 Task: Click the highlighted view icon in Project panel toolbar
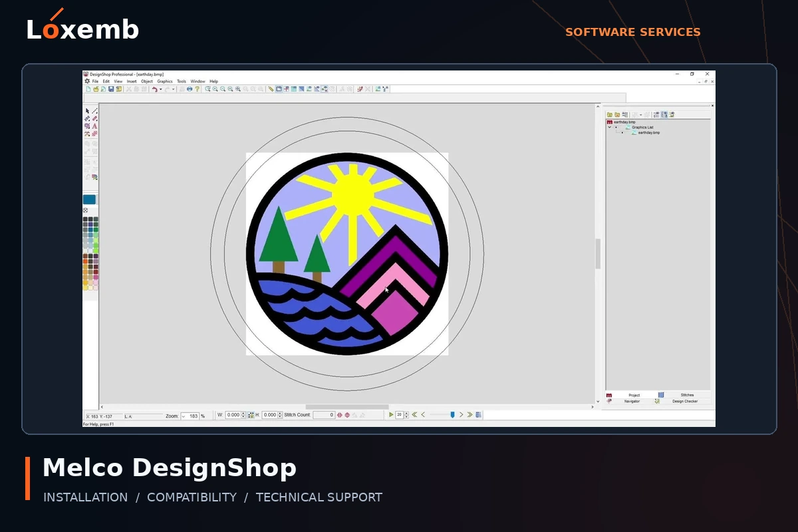coord(664,114)
